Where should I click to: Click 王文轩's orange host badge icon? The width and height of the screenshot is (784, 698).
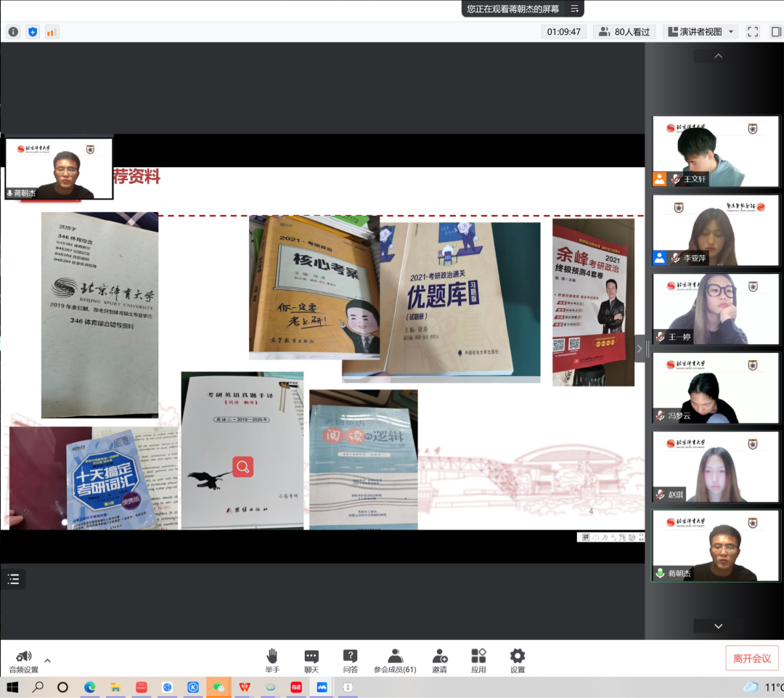pyautogui.click(x=659, y=179)
